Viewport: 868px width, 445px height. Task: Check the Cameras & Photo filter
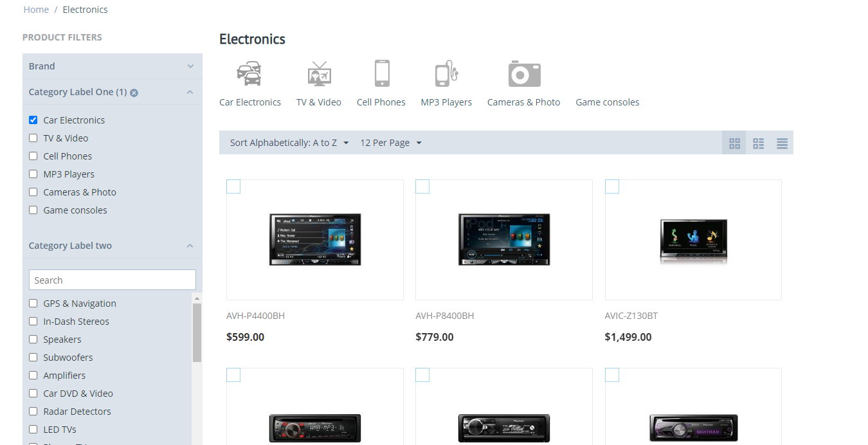[33, 192]
